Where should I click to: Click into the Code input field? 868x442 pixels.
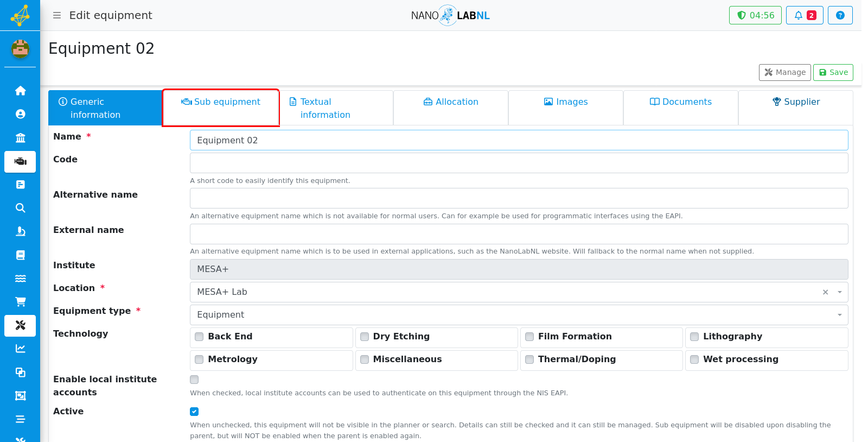click(519, 163)
